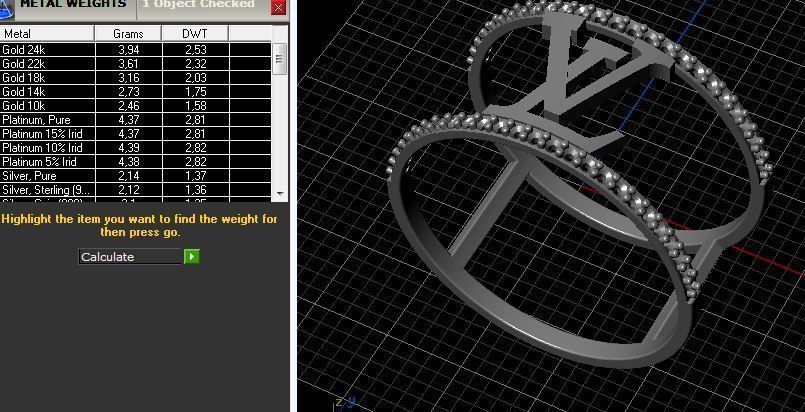Select the Gold 22k row
Image resolution: width=805 pixels, height=412 pixels.
click(x=136, y=64)
